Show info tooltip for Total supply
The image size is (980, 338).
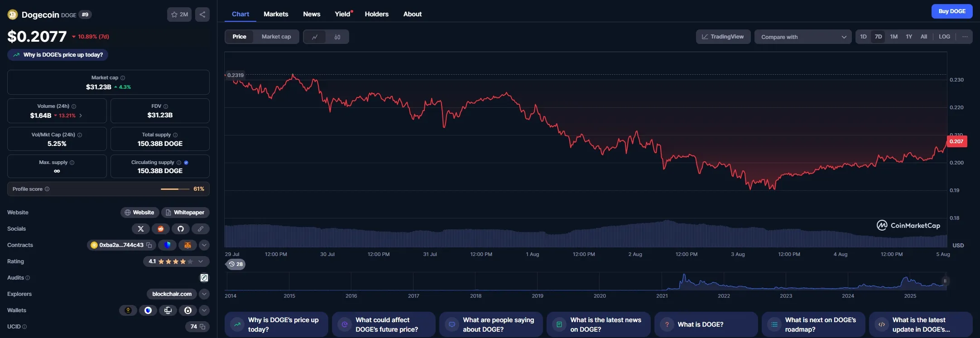(175, 135)
